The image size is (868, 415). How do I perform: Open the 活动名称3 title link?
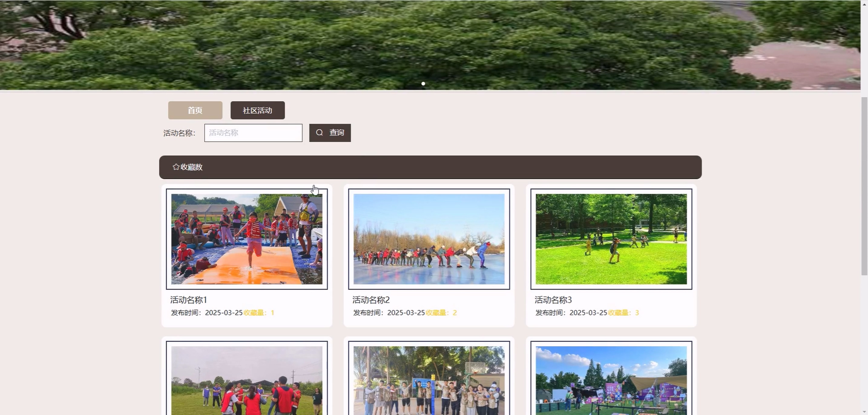point(553,300)
